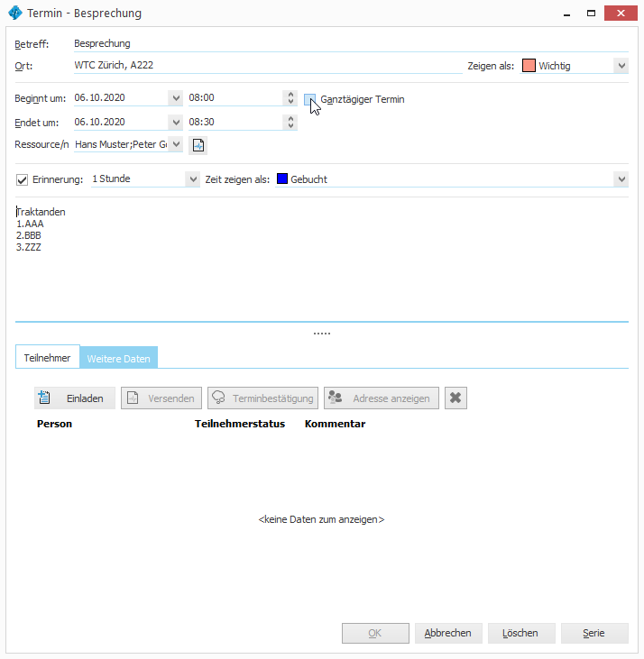Adjust end time 08:30 spinner arrows
This screenshot has width=644, height=659.
point(290,123)
